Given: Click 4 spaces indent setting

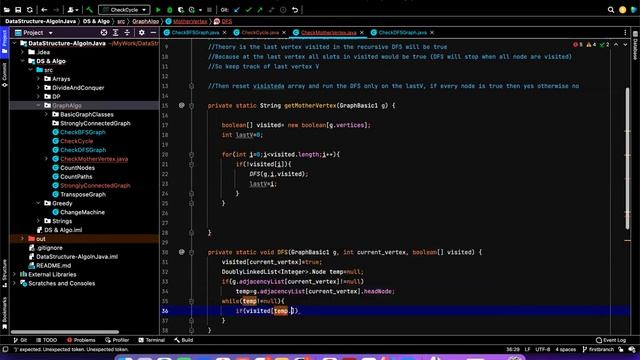Looking at the screenshot, I should pos(565,349).
